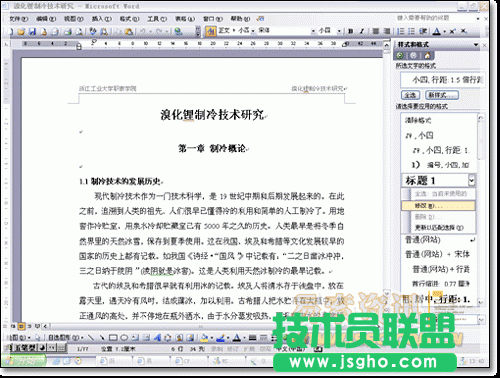Open a document with the Open folder icon
The image size is (500, 378).
pyautogui.click(x=21, y=31)
